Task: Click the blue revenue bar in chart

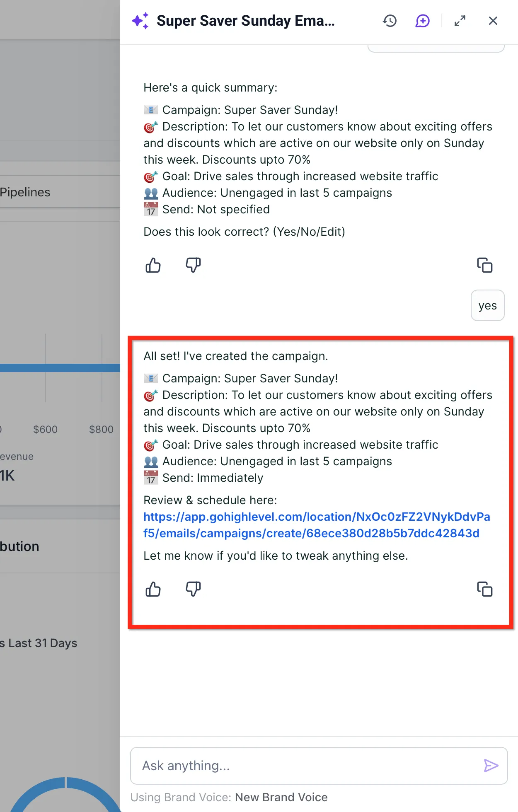Action: [x=60, y=367]
